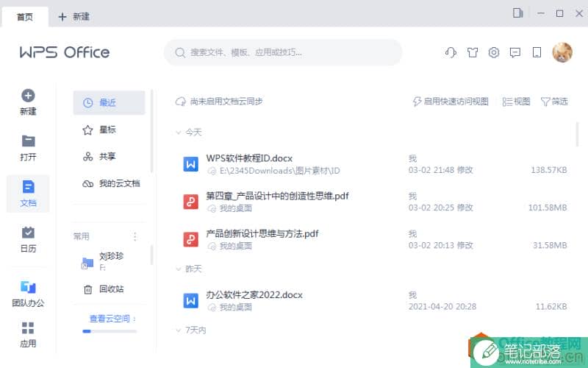Viewport: 588px width, 368px height.
Task: Open the 视图 view options dropdown
Action: (517, 102)
